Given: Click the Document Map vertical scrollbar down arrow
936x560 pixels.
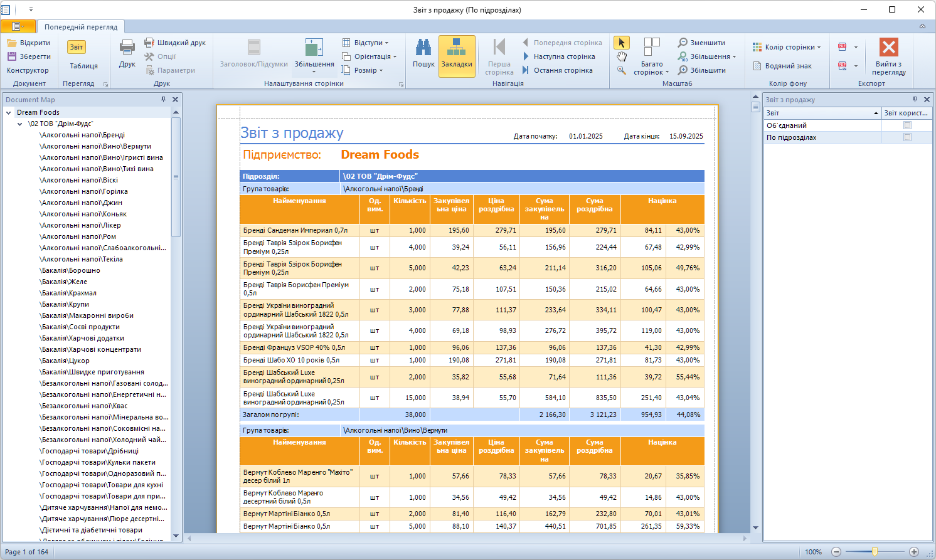Looking at the screenshot, I should click(x=176, y=536).
